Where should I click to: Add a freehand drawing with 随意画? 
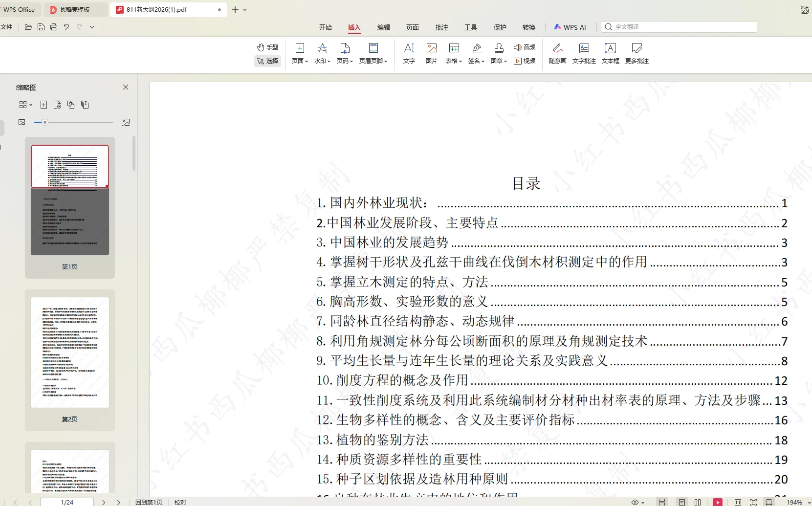pyautogui.click(x=557, y=53)
